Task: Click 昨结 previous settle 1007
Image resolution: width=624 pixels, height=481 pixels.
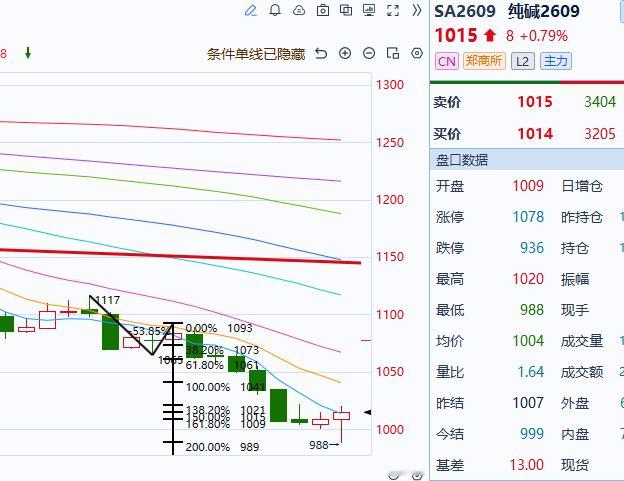Action: pos(528,403)
